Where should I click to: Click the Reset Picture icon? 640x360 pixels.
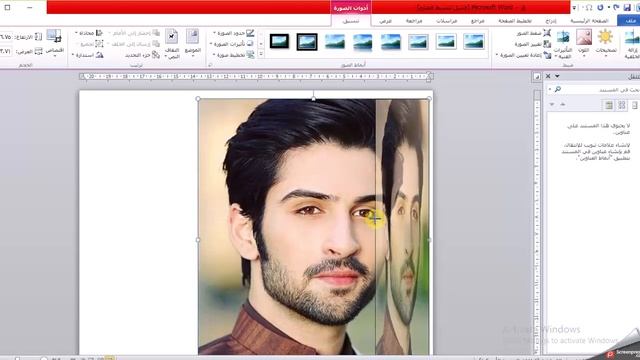tap(547, 55)
